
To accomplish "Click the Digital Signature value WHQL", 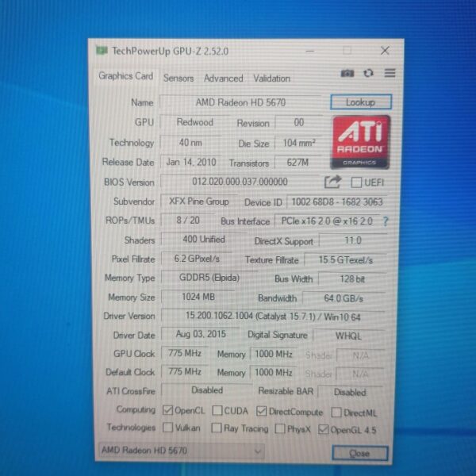I will [348, 336].
